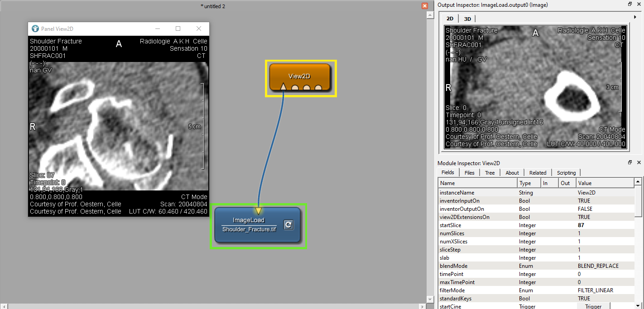Screen dimensions: 644x309
Task: Close the untitled 2 network with red X
Action: (x=424, y=6)
